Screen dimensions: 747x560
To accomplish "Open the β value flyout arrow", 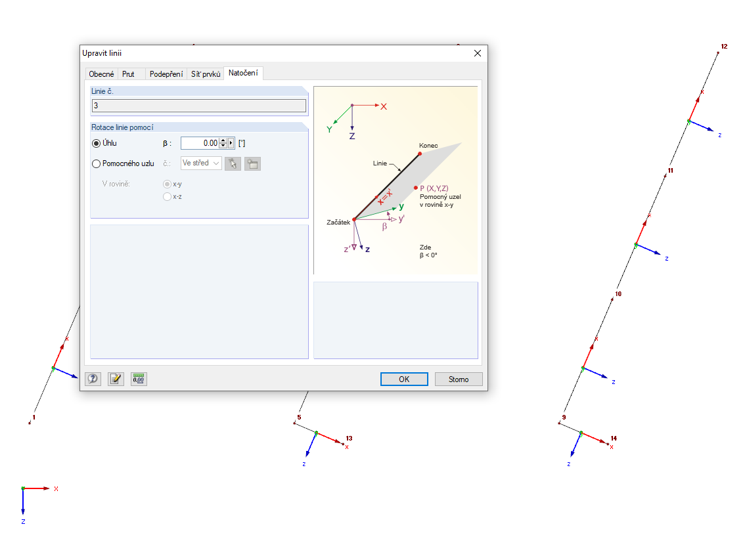I will click(x=231, y=143).
